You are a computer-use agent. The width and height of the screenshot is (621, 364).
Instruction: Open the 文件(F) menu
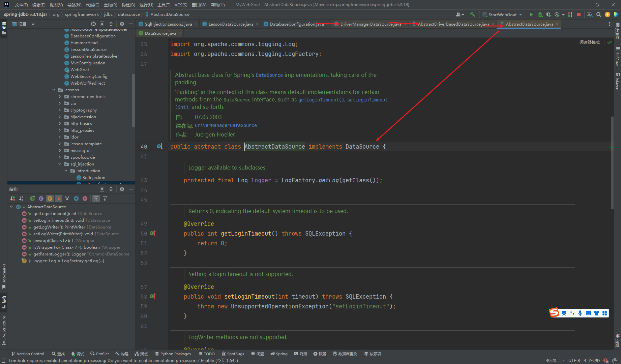pos(21,5)
